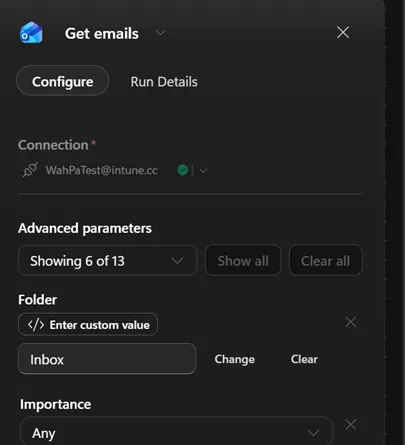Click the Outlook connector icon beside Get emails
The height and width of the screenshot is (445, 405).
[x=31, y=33]
